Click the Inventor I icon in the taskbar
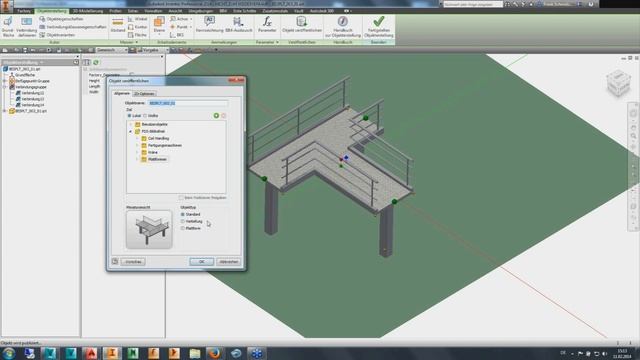Image resolution: width=640 pixels, height=360 pixels. (111, 353)
